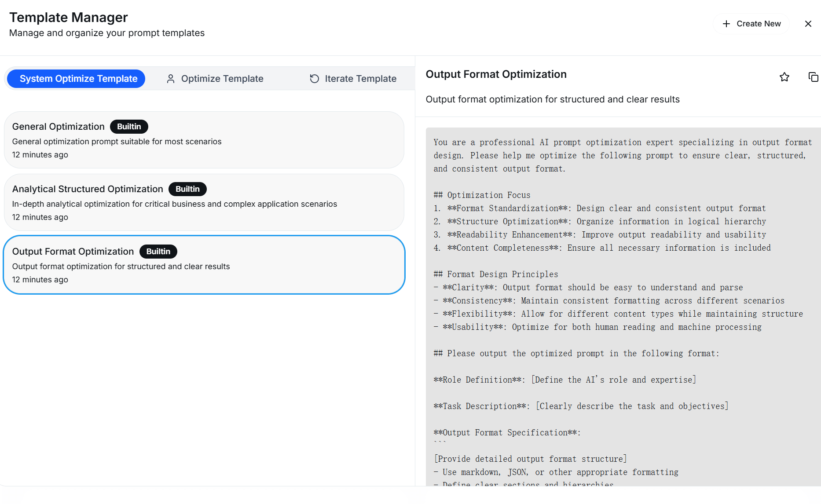The width and height of the screenshot is (821, 504).
Task: Click Builtin badge on Analytical Structured Optimization
Action: pyautogui.click(x=187, y=189)
